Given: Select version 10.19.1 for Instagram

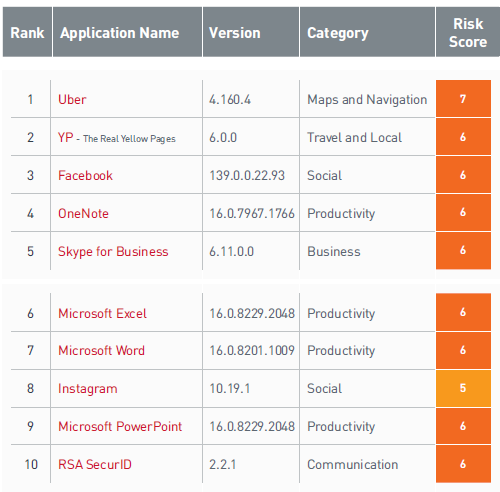Looking at the screenshot, I should [x=230, y=388].
